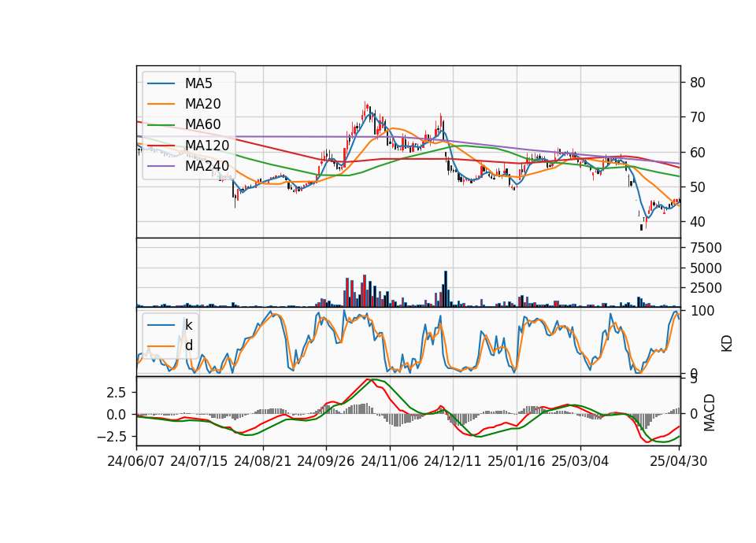This screenshot has width=756, height=543.
Task: Click the price axis value 70
Action: point(698,117)
